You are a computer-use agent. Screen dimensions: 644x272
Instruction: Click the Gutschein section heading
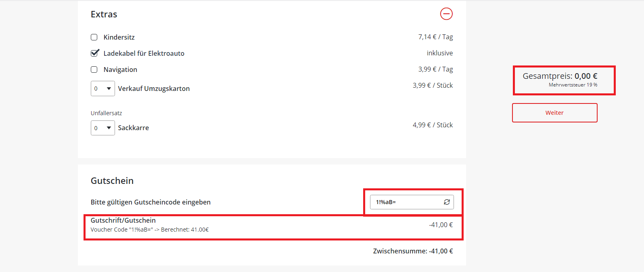(x=112, y=181)
